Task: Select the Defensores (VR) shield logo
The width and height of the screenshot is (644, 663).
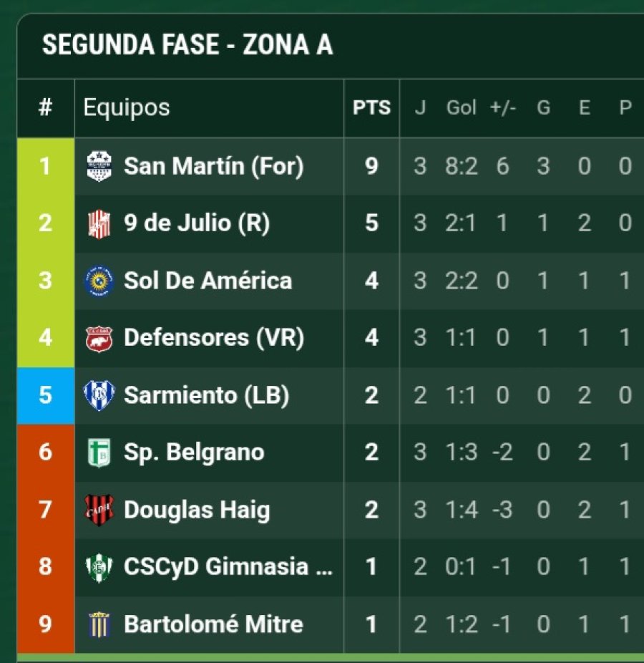Action: (99, 339)
